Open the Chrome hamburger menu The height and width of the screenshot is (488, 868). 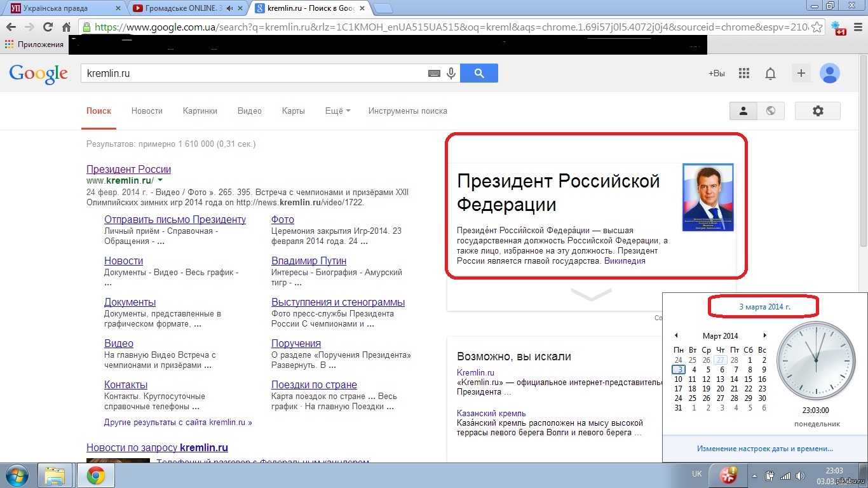click(857, 27)
